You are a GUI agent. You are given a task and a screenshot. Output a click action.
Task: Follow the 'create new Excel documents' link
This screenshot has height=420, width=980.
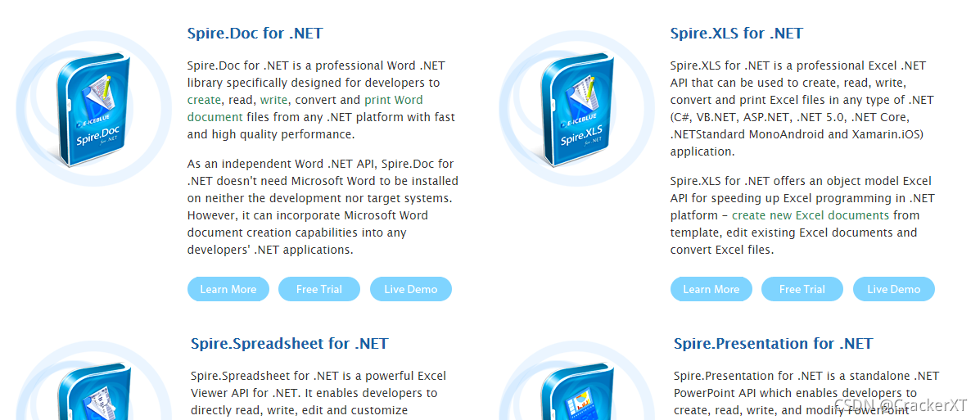[x=810, y=215]
